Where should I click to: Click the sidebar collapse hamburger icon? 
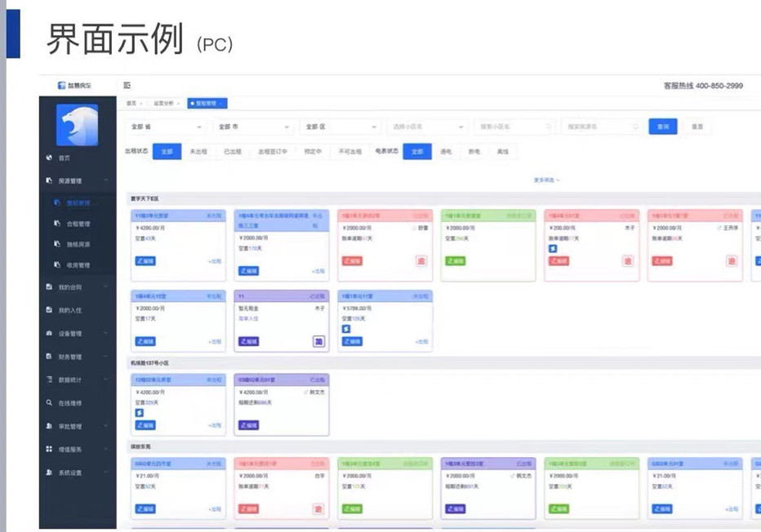point(127,86)
